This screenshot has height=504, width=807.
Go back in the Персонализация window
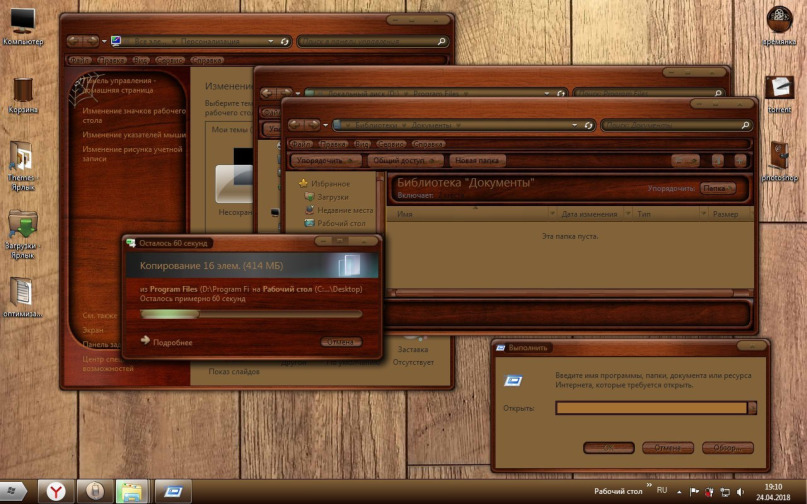coord(74,41)
